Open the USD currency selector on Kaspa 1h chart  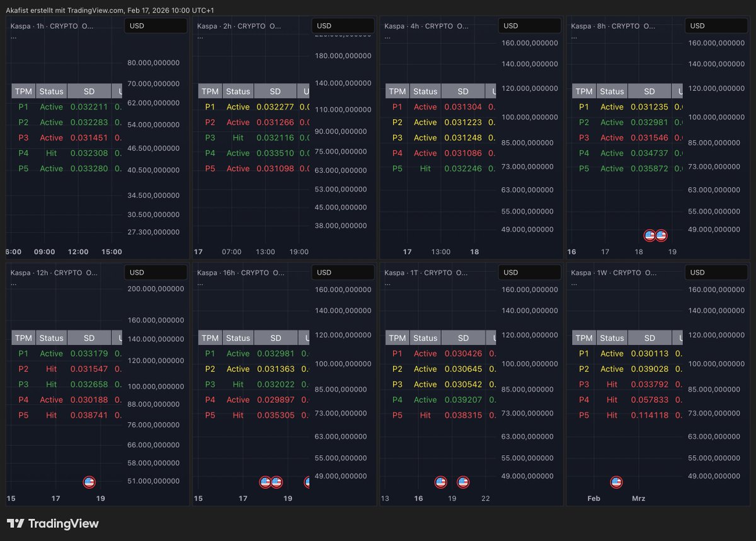[x=156, y=26]
